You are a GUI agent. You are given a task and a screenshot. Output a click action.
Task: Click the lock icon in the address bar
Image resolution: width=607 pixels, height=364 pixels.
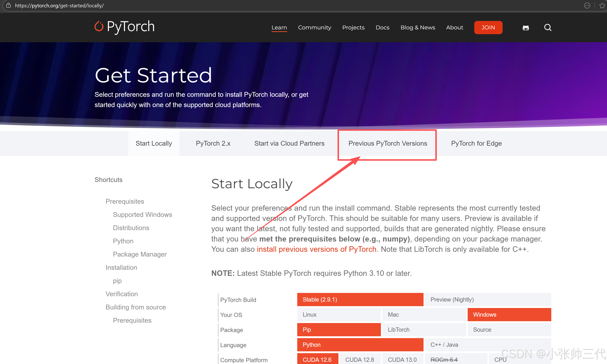pyautogui.click(x=9, y=5)
